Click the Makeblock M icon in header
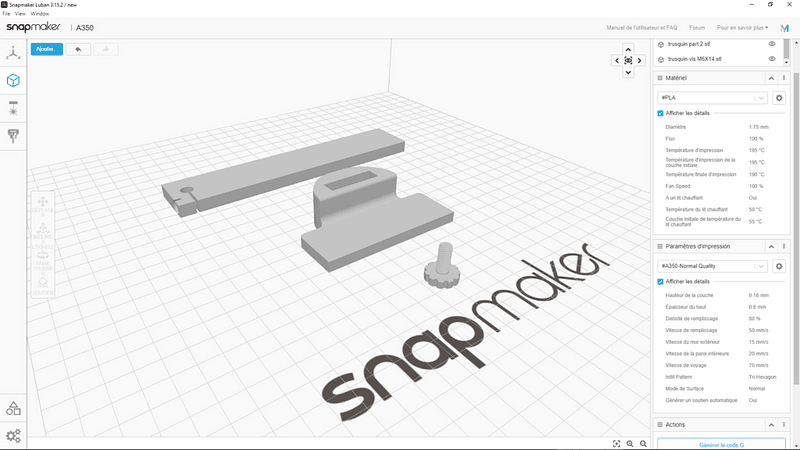The width and height of the screenshot is (800, 450). click(x=785, y=28)
